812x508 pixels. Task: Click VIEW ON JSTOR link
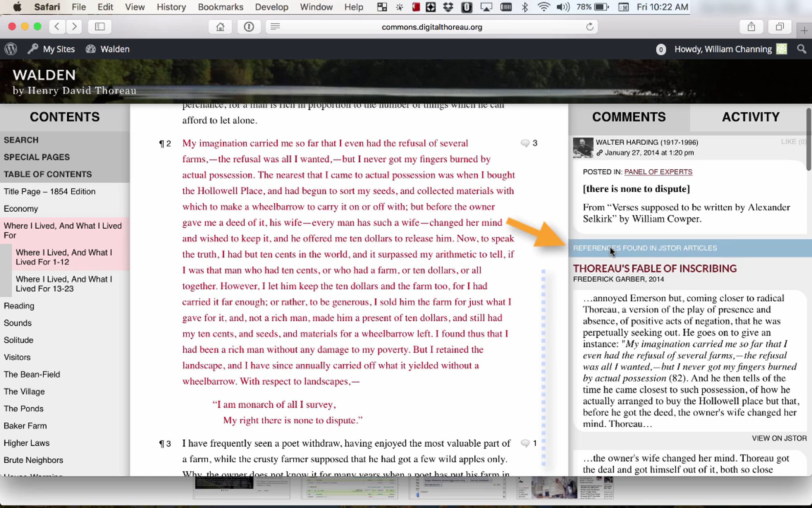click(779, 438)
